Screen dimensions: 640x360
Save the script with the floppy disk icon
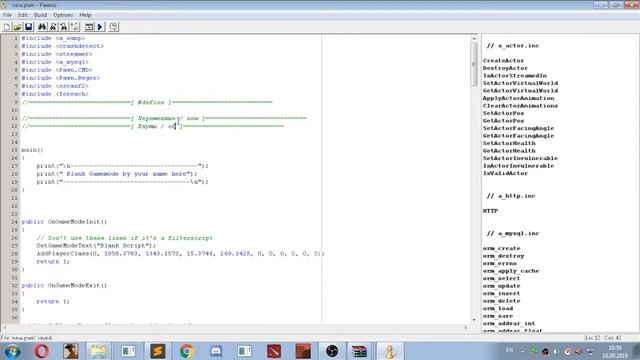coord(29,27)
